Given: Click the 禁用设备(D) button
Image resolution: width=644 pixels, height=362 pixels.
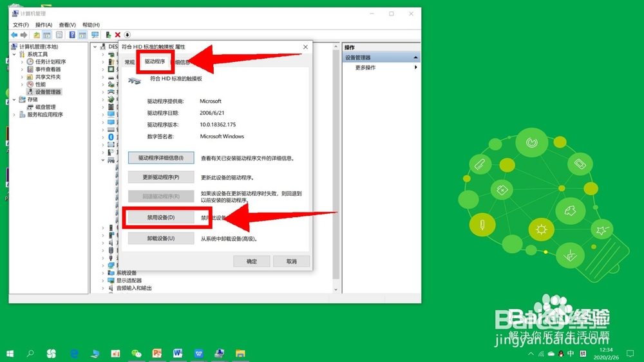Looking at the screenshot, I should [161, 217].
